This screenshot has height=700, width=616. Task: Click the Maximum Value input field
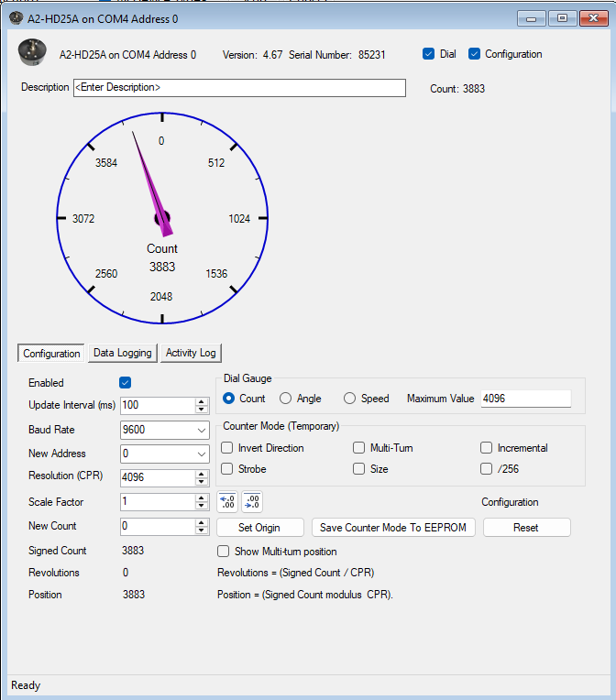[x=525, y=399]
